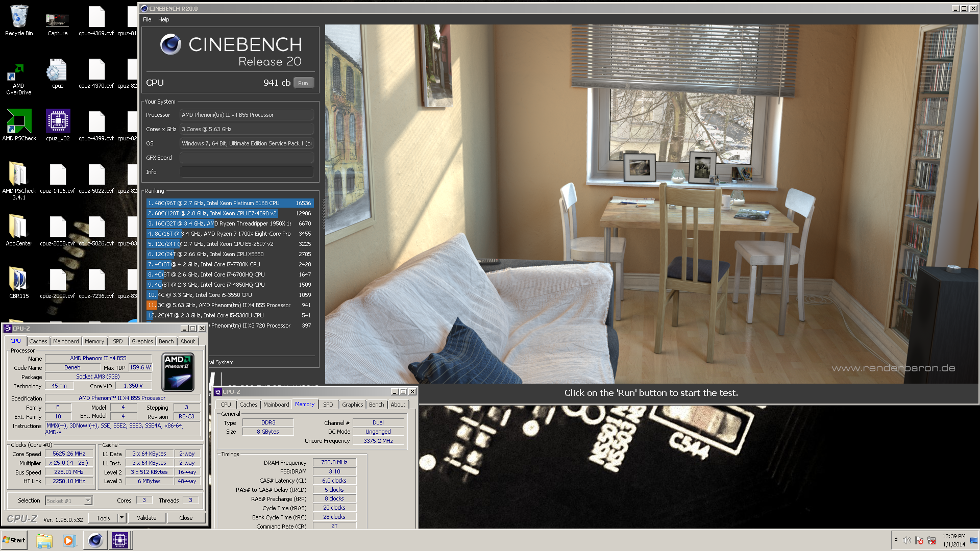Open the Help menu in Cinebench

click(163, 19)
